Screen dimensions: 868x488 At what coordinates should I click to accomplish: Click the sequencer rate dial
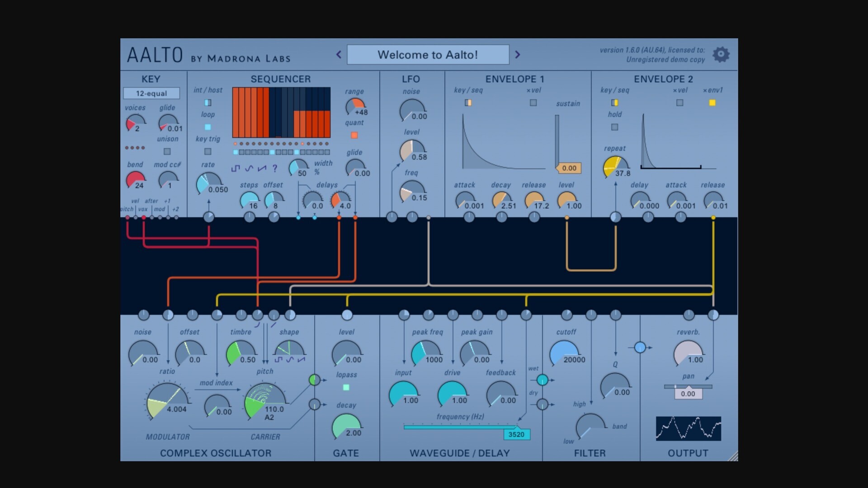click(208, 183)
